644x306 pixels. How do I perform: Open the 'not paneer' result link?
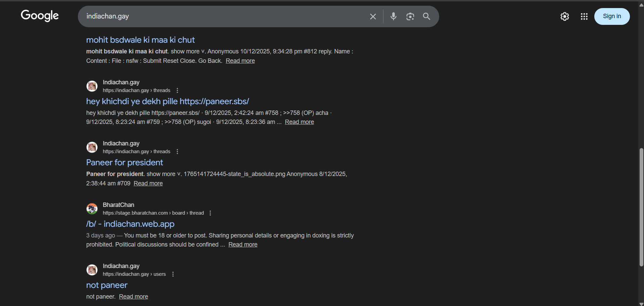tap(107, 285)
